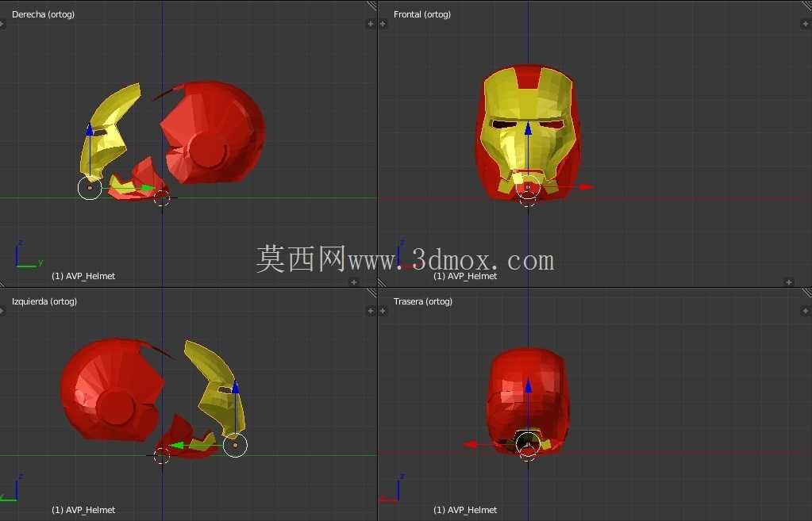812x521 pixels.
Task: Click '(1) AVP_Helmet' text in Frontal view
Action: click(465, 276)
